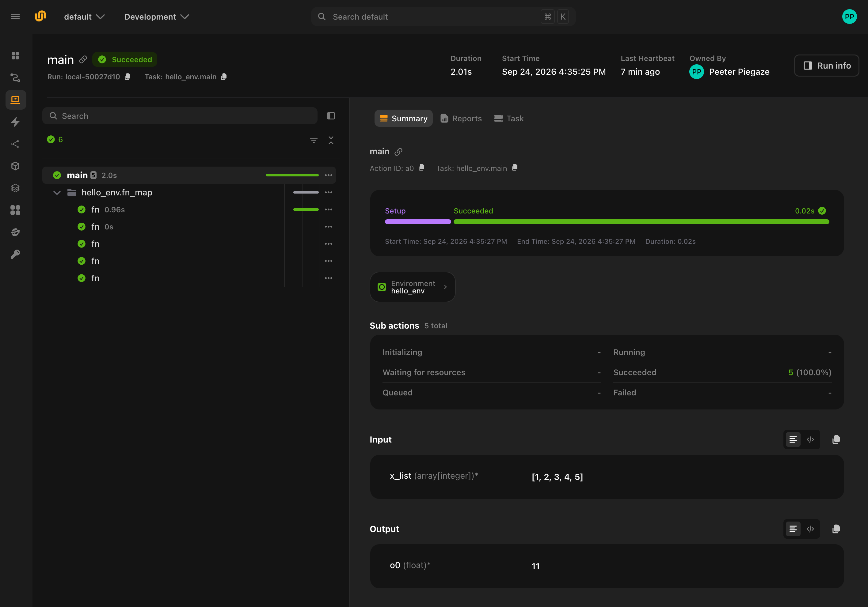Open the dashboard grid sidebar icon

click(16, 55)
